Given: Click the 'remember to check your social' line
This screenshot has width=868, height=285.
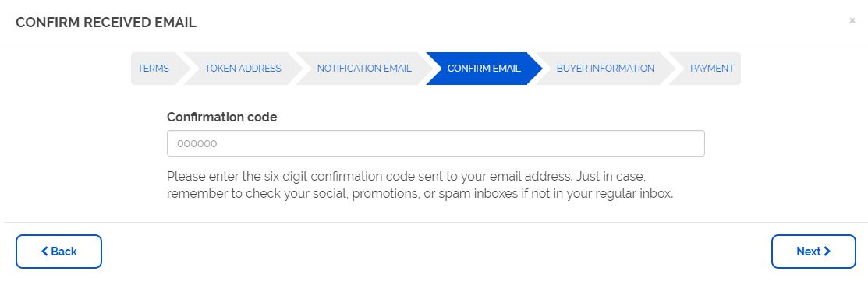Looking at the screenshot, I should [420, 195].
